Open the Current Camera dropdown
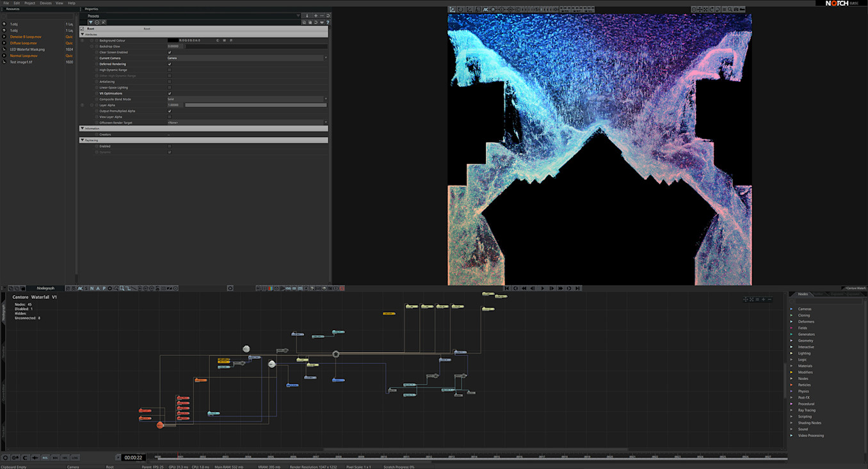868x469 pixels. [x=247, y=58]
